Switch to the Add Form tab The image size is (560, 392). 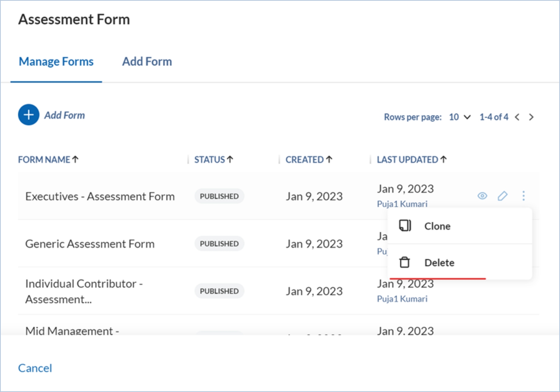147,62
